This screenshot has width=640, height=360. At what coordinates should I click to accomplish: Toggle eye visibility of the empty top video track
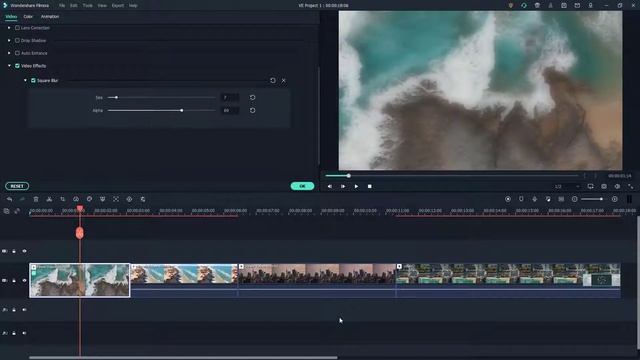click(24, 251)
